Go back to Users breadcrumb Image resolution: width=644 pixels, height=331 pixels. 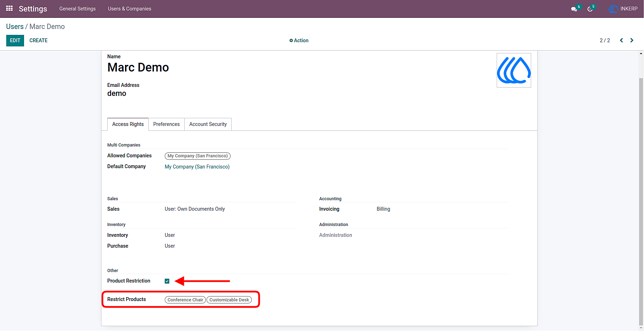(x=15, y=27)
